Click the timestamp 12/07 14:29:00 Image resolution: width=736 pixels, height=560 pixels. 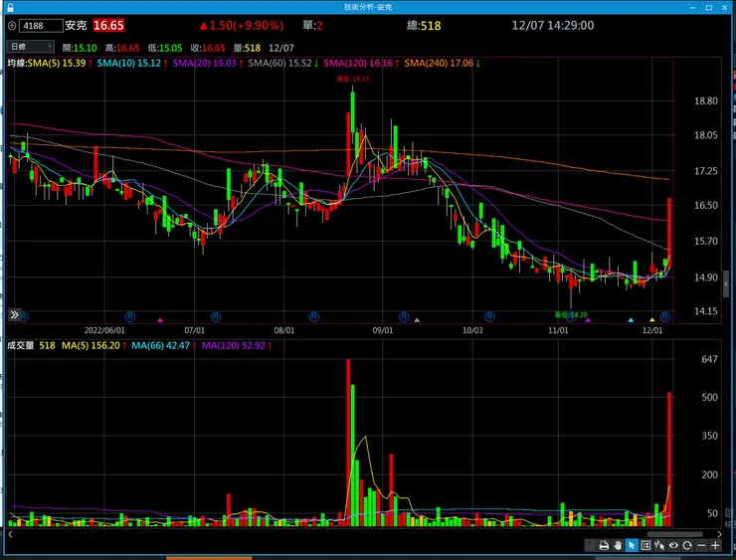[553, 25]
